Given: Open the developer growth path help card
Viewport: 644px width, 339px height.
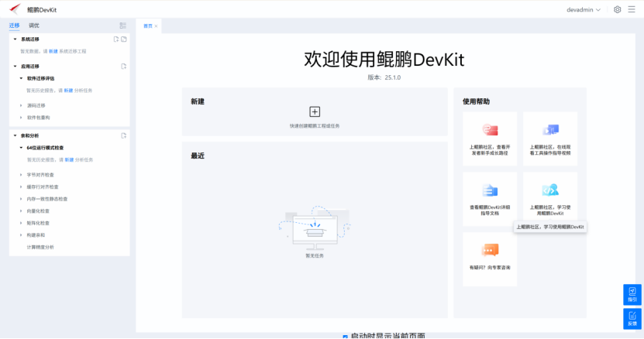Looking at the screenshot, I should (490, 139).
